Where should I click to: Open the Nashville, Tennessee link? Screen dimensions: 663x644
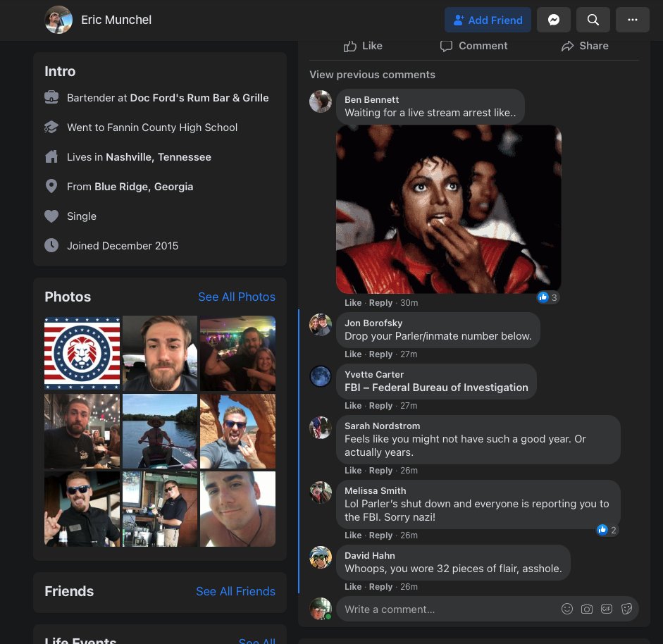[x=158, y=157]
